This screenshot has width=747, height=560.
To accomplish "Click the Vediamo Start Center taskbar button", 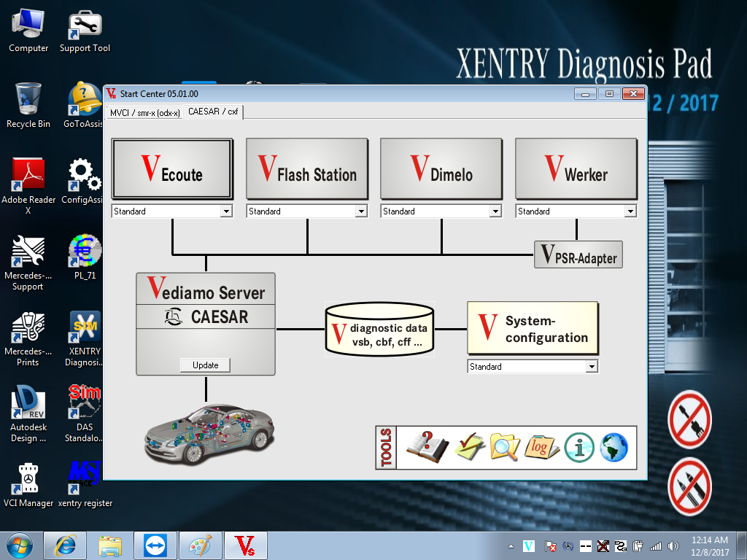I will tap(246, 545).
